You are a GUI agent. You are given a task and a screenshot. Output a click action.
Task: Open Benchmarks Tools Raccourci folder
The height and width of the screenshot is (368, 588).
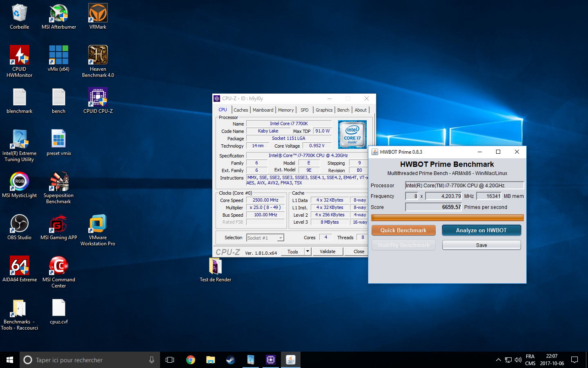(19, 314)
